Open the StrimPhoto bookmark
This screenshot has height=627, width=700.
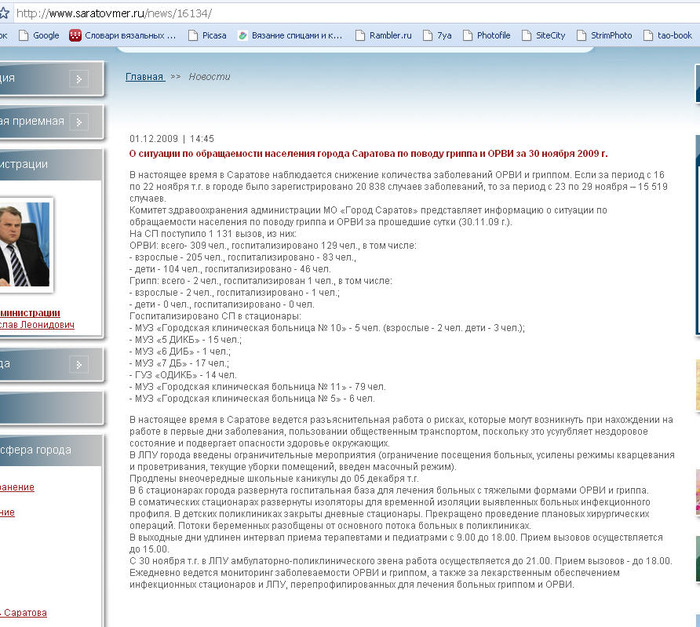pos(604,35)
